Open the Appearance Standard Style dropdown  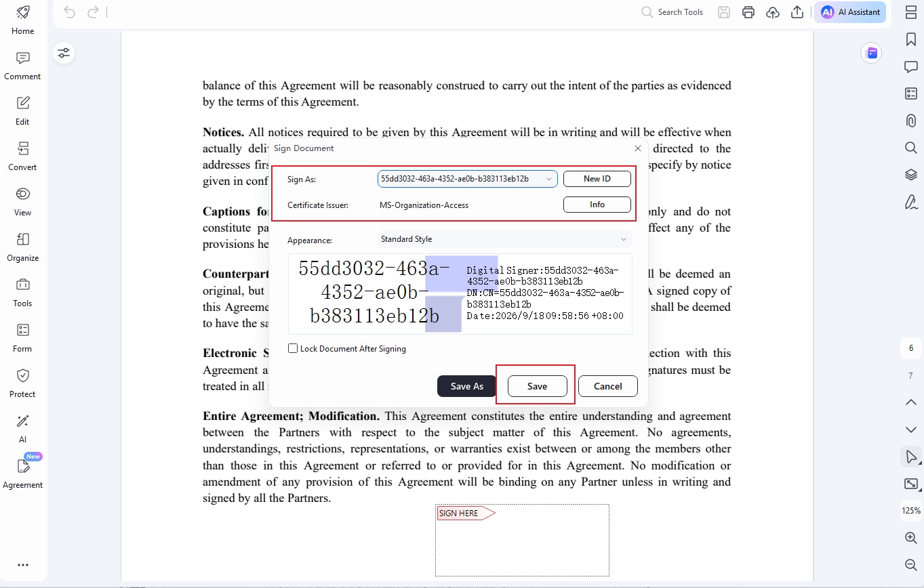click(504, 239)
